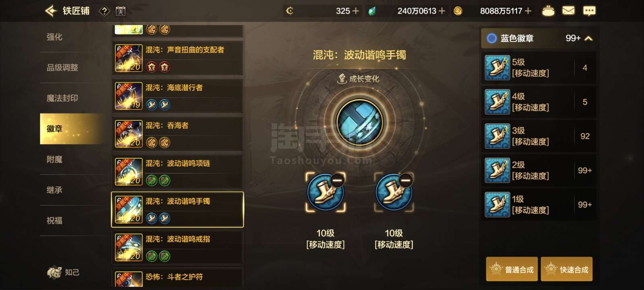Open the question mark help icon

(x=104, y=11)
